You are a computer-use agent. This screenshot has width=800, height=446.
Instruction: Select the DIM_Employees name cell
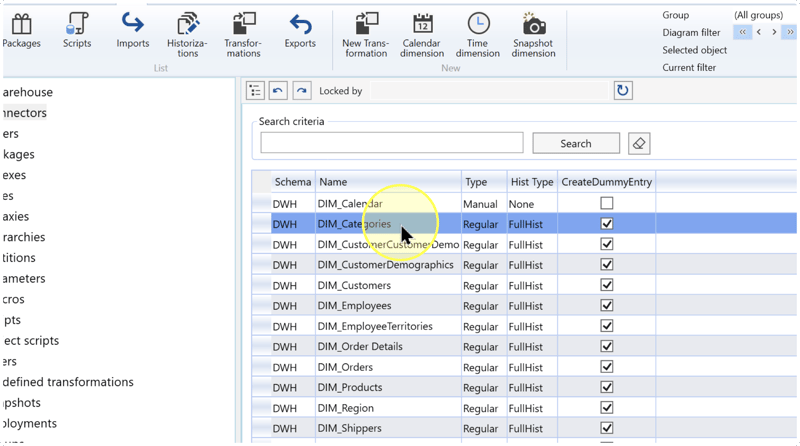(x=388, y=306)
